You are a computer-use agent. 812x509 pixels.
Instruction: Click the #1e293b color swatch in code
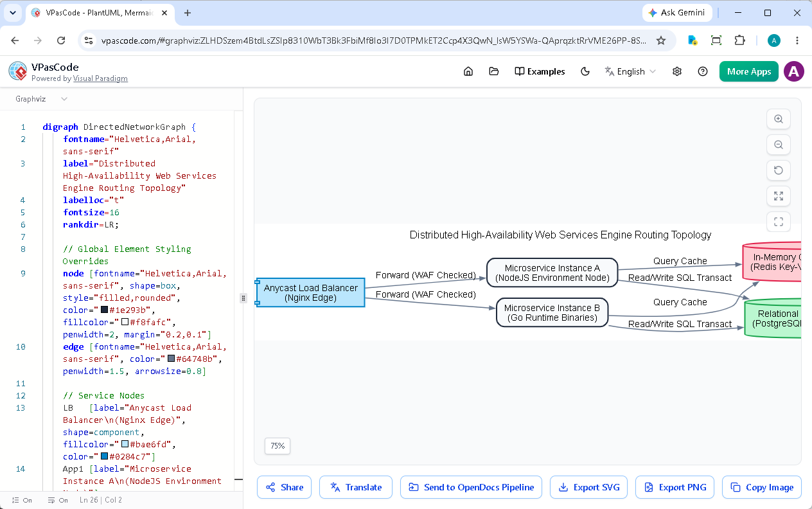(x=104, y=310)
